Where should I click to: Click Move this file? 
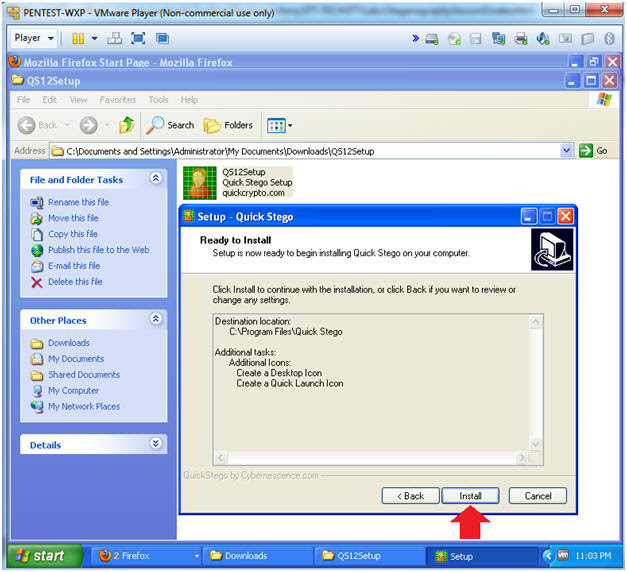73,218
